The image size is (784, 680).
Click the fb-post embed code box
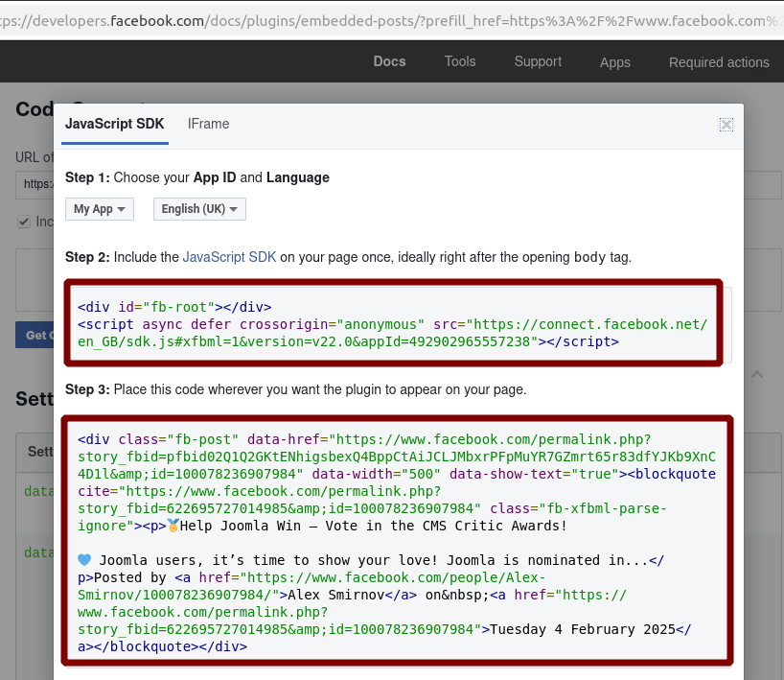coord(398,541)
